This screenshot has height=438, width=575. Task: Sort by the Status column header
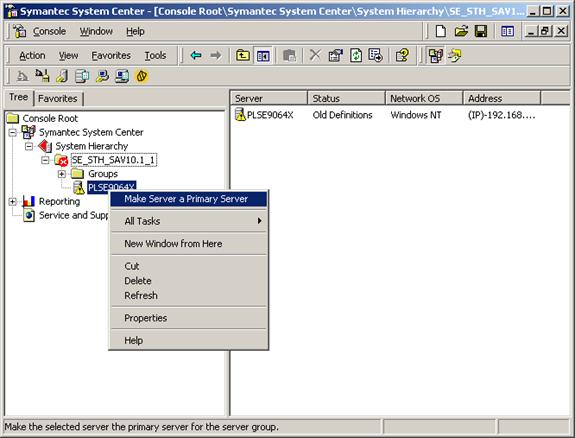pyautogui.click(x=347, y=98)
